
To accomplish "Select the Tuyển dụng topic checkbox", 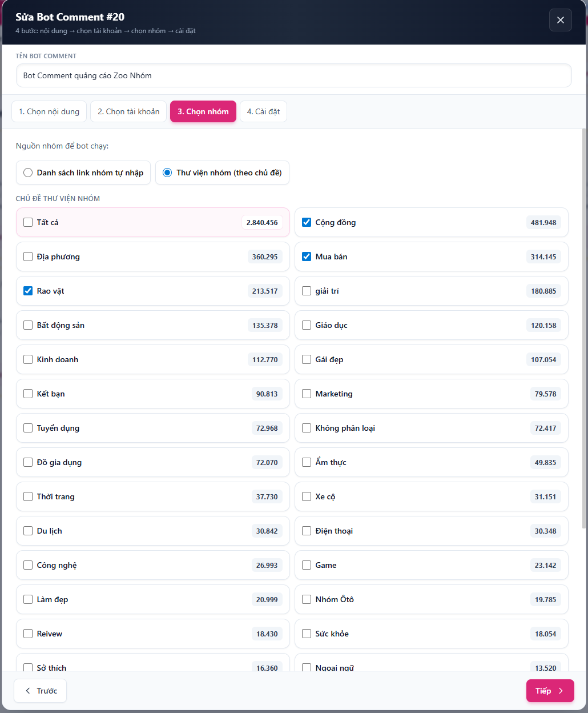I will tap(28, 428).
